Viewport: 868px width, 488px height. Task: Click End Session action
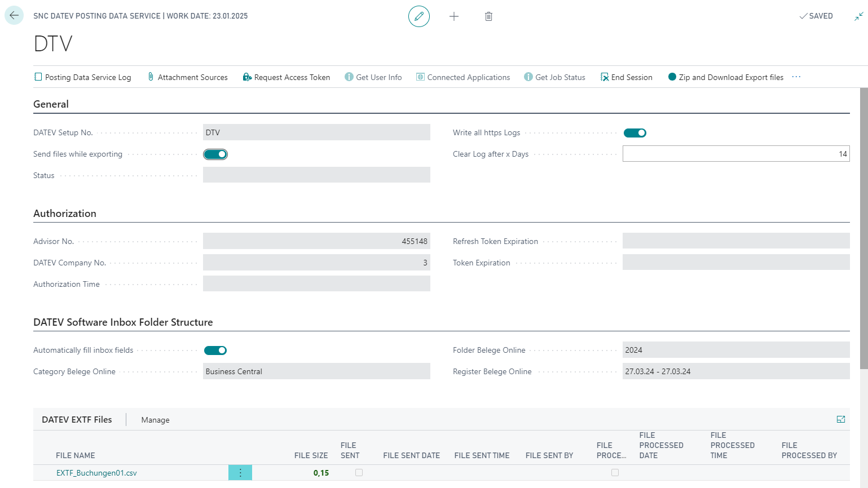(627, 77)
